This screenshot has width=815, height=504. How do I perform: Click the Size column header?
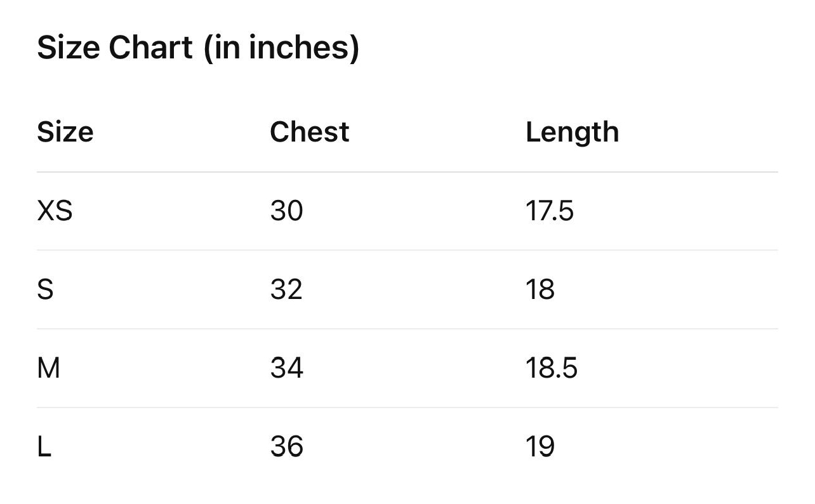click(x=65, y=132)
